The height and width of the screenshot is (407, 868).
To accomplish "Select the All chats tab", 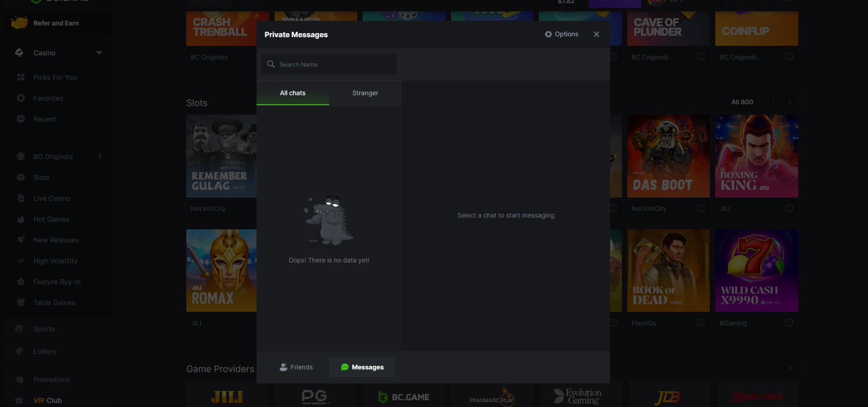I will (293, 93).
